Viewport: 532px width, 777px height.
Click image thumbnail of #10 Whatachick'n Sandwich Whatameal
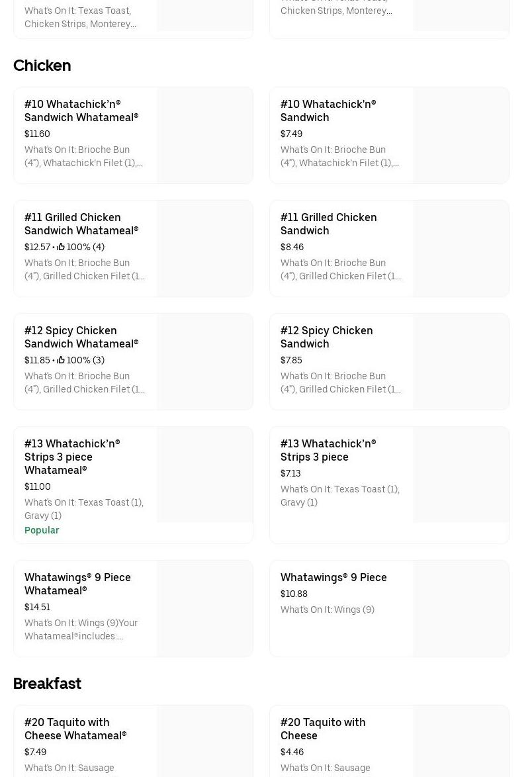tap(205, 136)
